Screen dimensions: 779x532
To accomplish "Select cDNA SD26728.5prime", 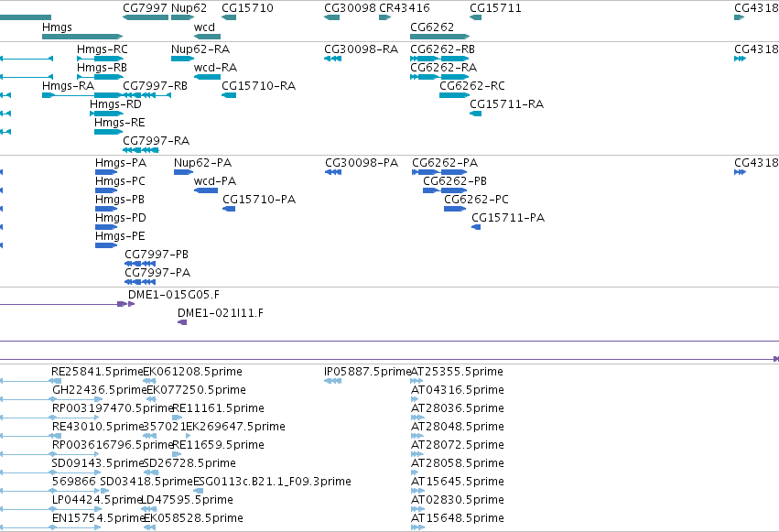I will coord(189,464).
